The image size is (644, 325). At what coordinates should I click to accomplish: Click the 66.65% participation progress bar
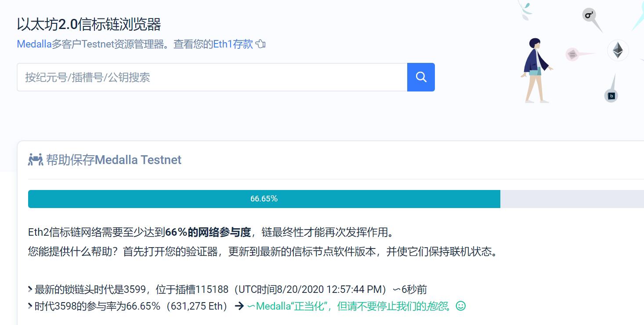pyautogui.click(x=264, y=199)
